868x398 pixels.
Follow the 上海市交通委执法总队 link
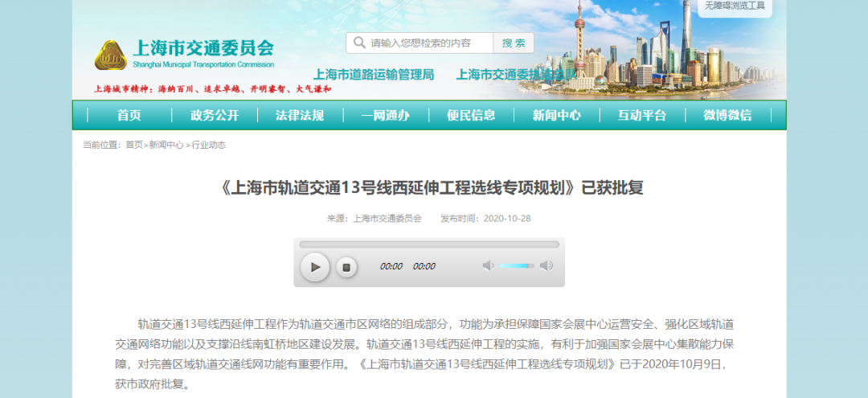point(516,75)
